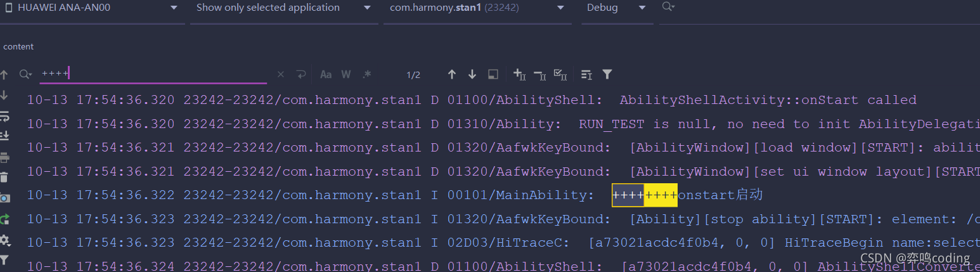Click the new line icon in search bar
The height and width of the screenshot is (272, 980).
[301, 75]
